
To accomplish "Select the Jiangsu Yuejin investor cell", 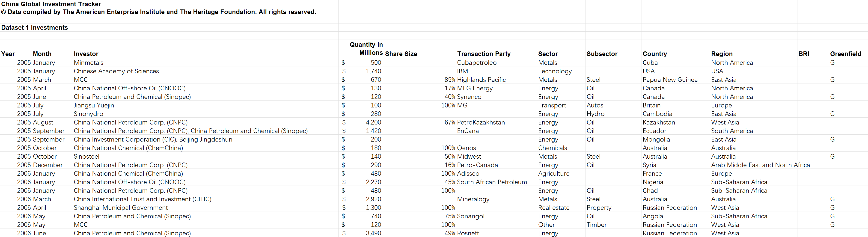I will [94, 105].
